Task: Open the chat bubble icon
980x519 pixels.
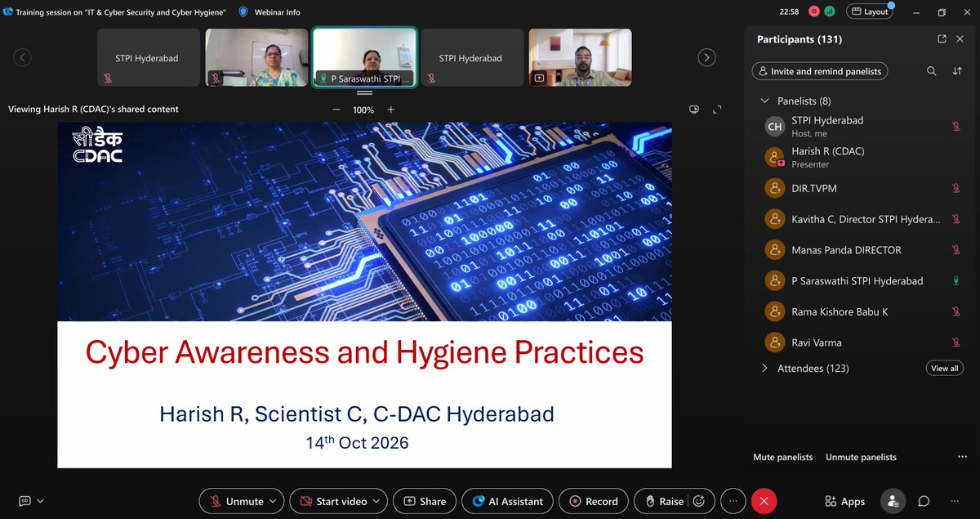Action: pyautogui.click(x=924, y=501)
